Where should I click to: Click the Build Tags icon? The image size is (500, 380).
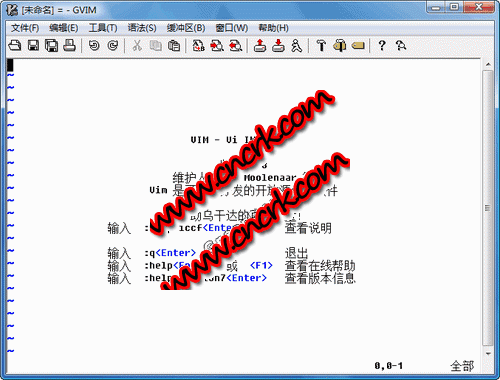[x=340, y=45]
